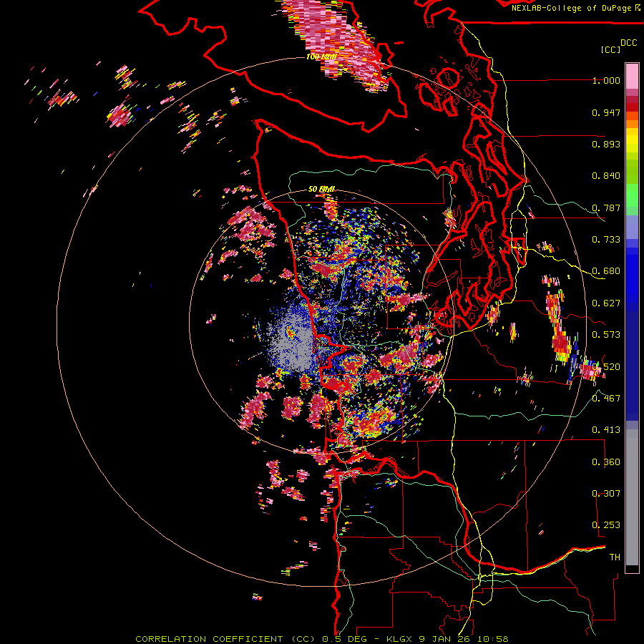Click the 0.520 legend value
644x644 pixels.
606,367
